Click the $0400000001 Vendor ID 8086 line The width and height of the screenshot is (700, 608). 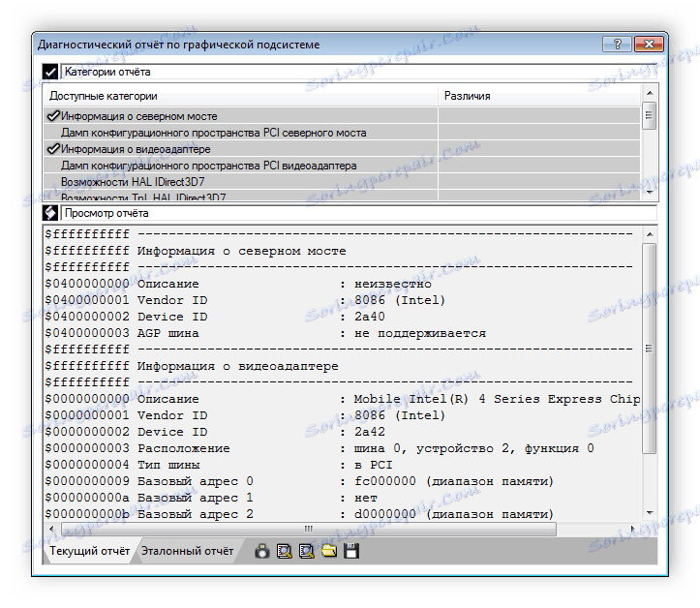click(x=245, y=300)
